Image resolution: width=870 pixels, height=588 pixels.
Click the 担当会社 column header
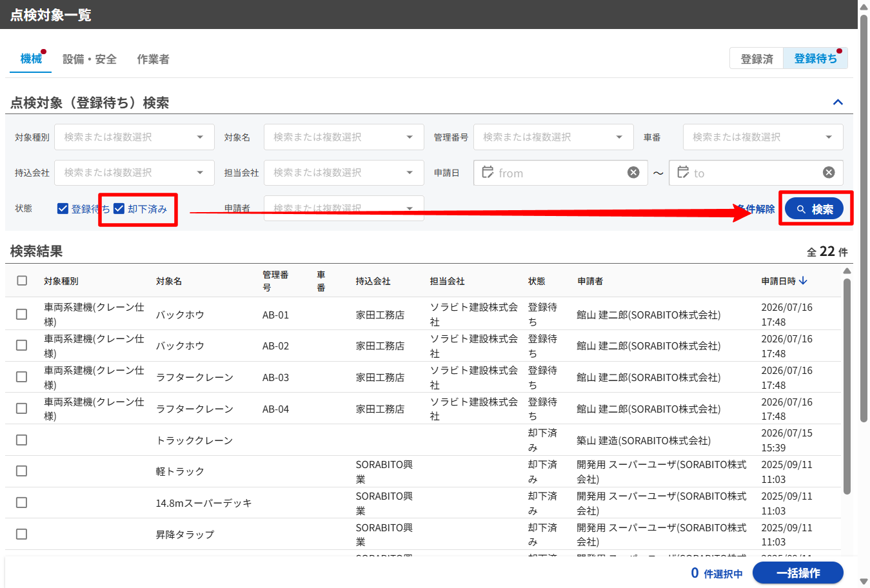[447, 280]
